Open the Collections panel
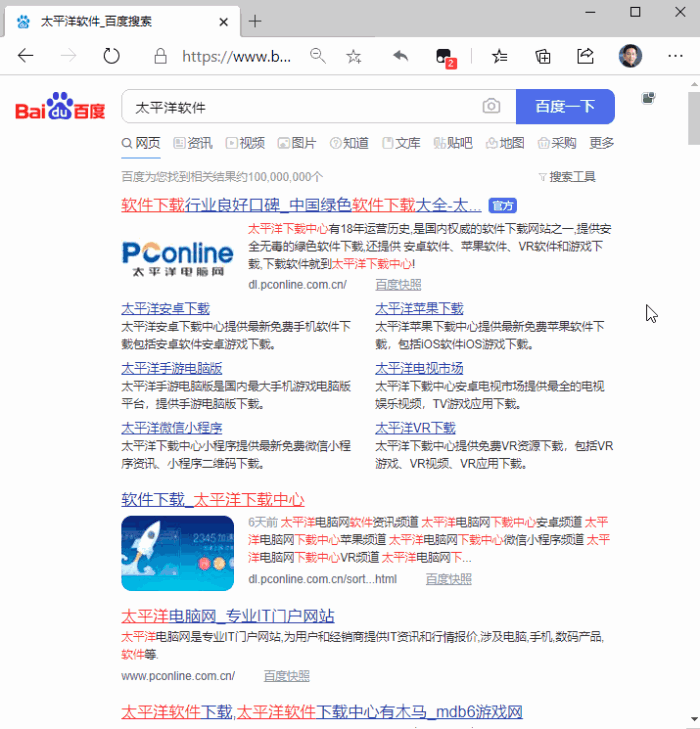Viewport: 700px width, 729px height. [x=542, y=57]
